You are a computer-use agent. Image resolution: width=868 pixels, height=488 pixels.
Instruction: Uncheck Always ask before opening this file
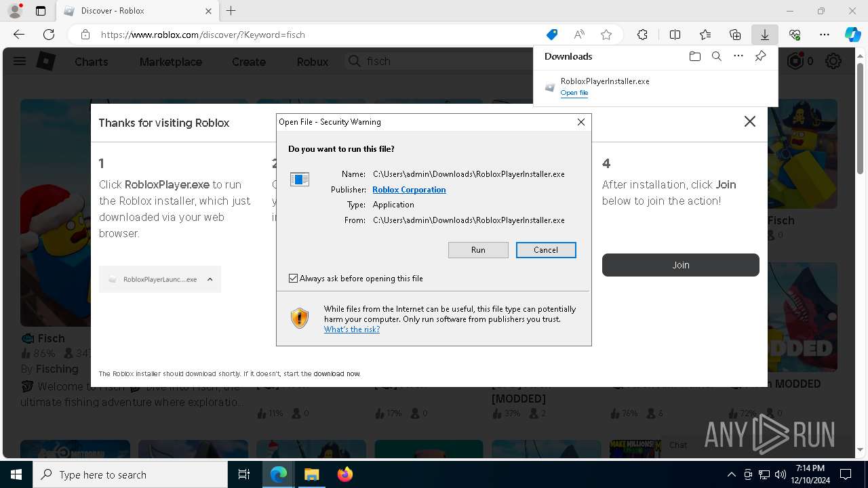(293, 279)
